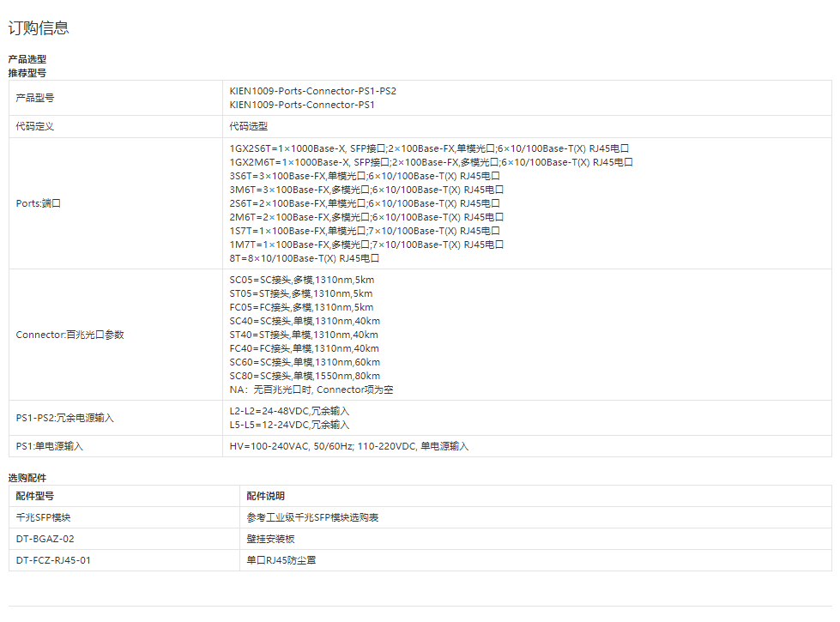Viewport: 840px width, 622px height.
Task: Click the 代码定义 row label
Action: click(x=35, y=126)
